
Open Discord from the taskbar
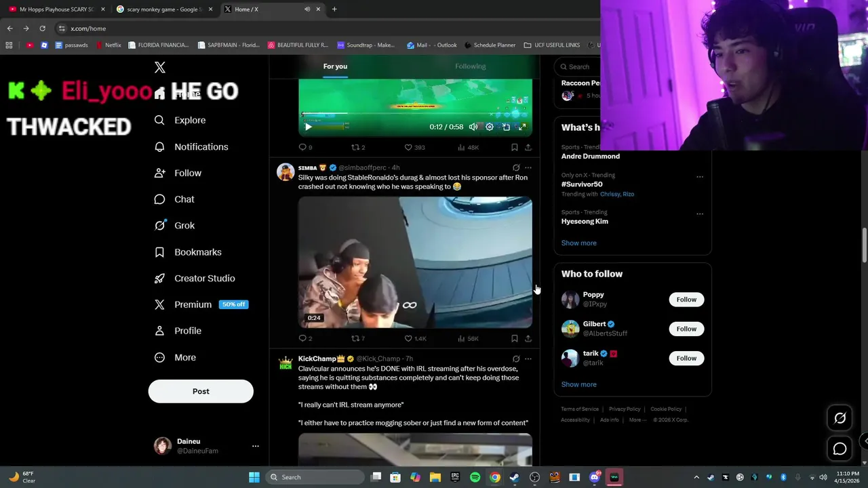point(595,477)
